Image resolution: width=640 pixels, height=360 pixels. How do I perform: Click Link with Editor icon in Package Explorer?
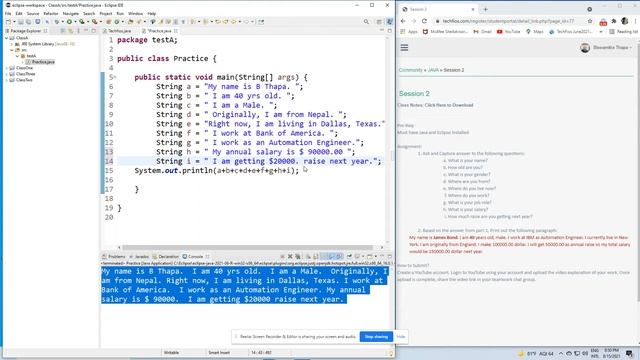pyautogui.click(x=71, y=31)
